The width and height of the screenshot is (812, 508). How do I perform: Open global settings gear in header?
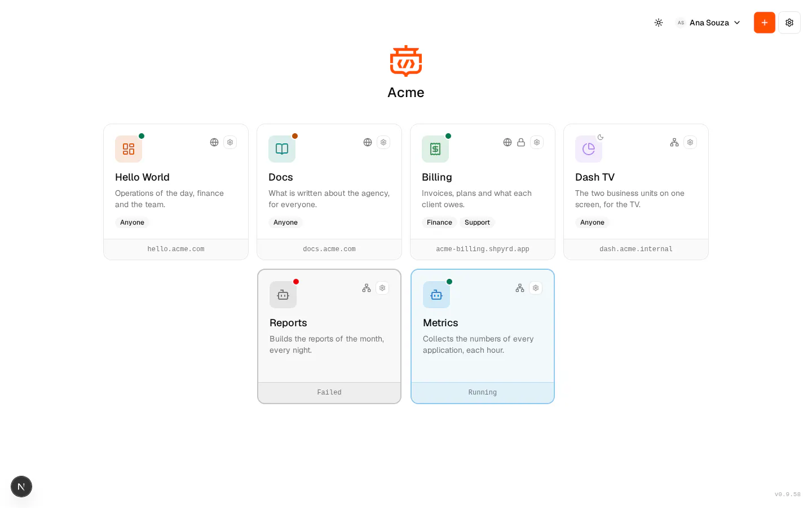click(x=789, y=23)
